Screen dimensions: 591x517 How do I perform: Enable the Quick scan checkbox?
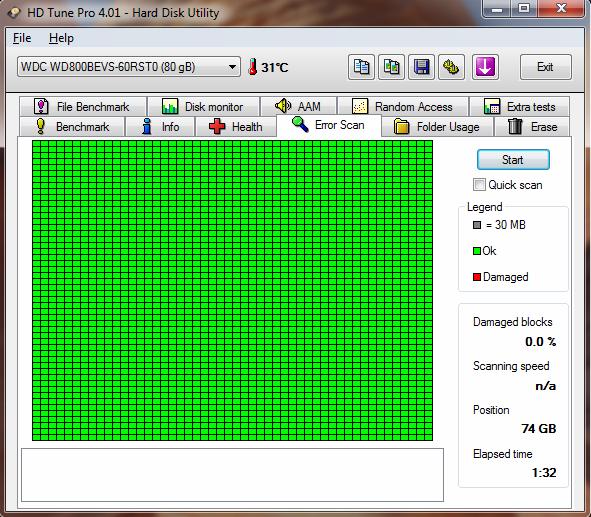[479, 185]
